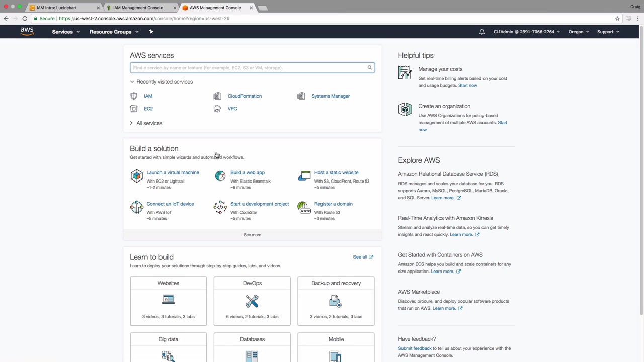
Task: Go to Systems Manager link
Action: (x=331, y=96)
